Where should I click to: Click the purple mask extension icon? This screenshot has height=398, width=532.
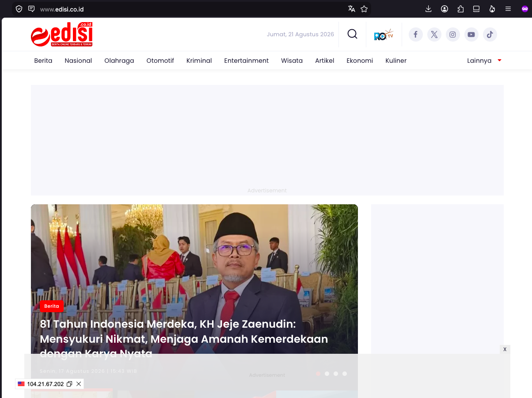point(525,9)
